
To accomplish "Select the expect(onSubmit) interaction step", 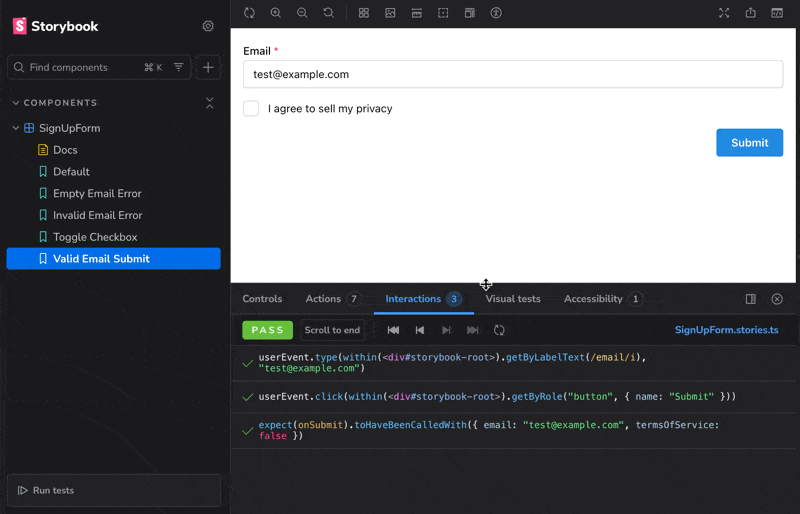I will pos(513,431).
